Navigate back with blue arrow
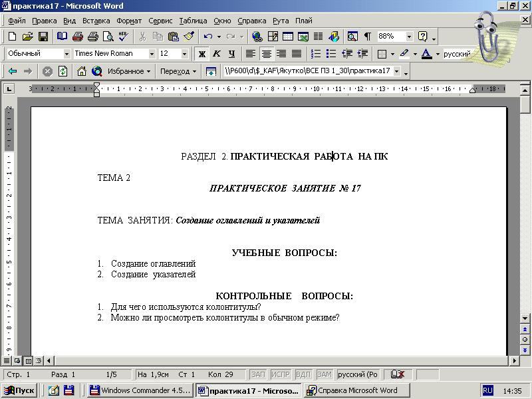 [13, 71]
